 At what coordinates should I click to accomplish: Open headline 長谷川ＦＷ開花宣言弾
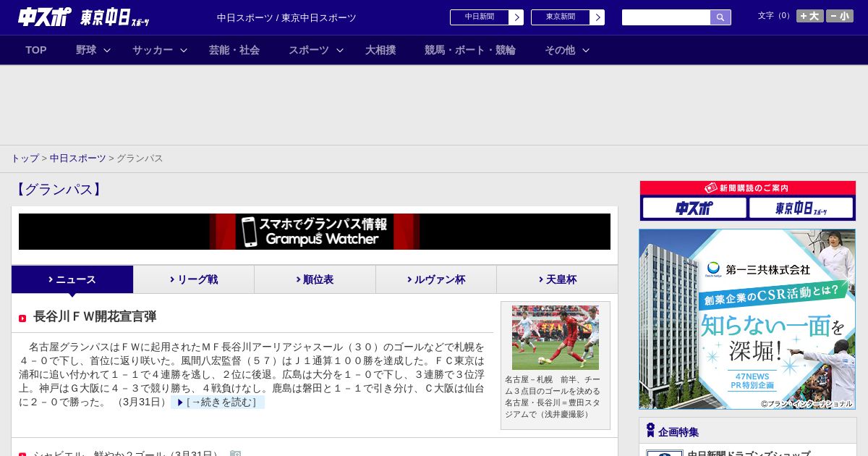95,316
